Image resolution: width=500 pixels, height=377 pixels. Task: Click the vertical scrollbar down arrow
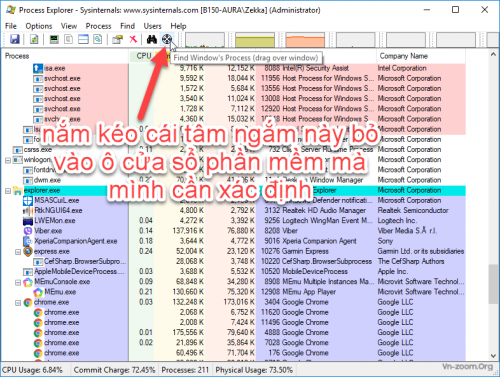pyautogui.click(x=493, y=356)
